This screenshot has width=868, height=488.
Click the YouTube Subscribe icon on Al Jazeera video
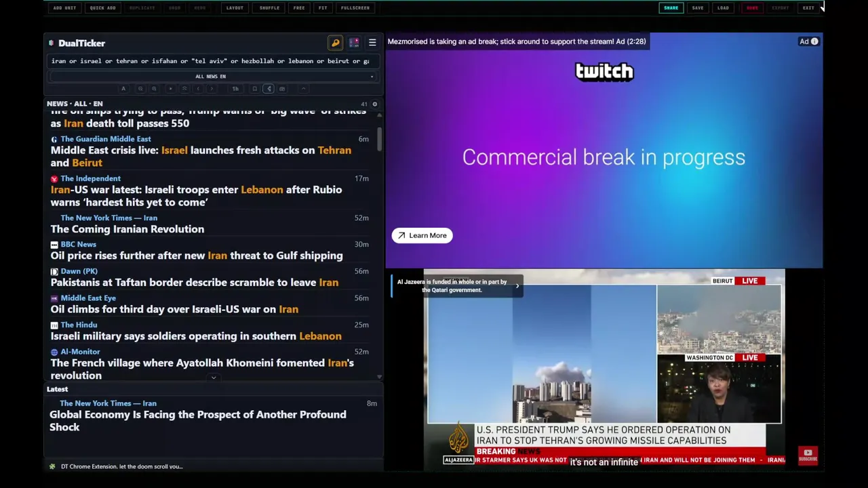point(808,455)
